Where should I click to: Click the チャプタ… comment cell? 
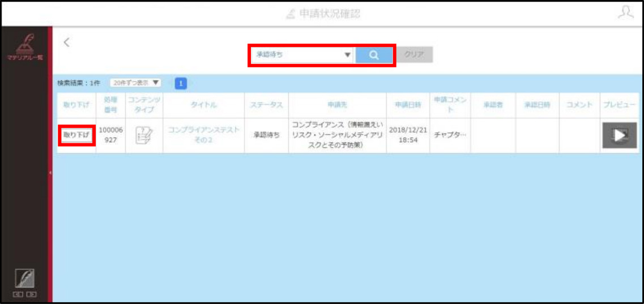pyautogui.click(x=450, y=135)
